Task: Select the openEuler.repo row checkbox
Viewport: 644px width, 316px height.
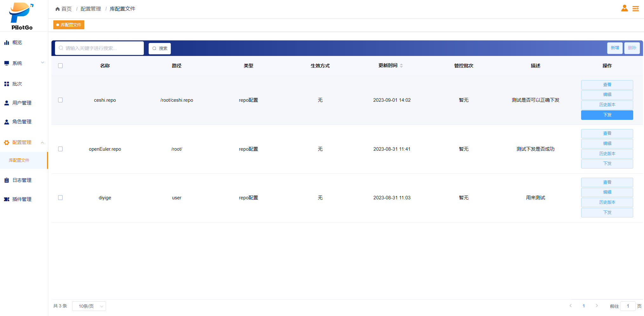Action: 60,149
